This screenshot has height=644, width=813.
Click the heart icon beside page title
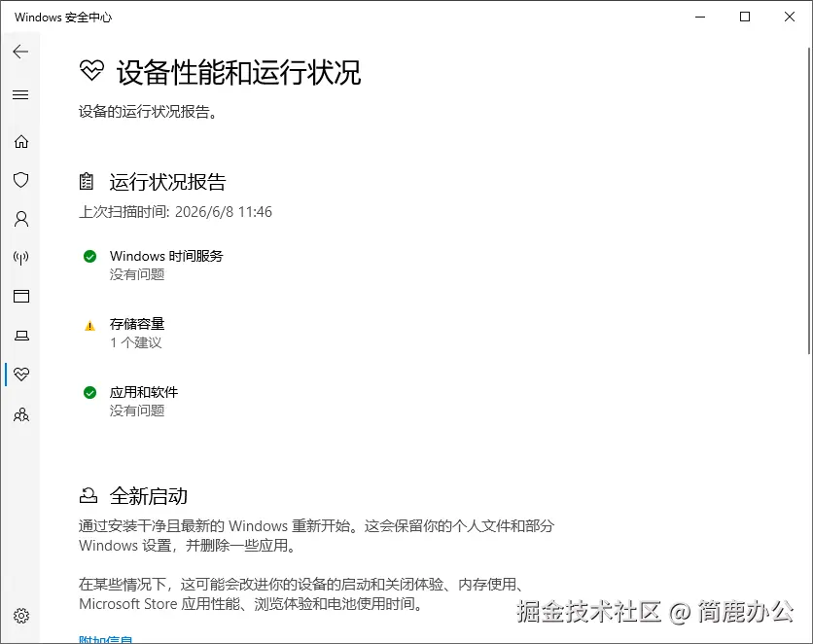click(x=91, y=70)
